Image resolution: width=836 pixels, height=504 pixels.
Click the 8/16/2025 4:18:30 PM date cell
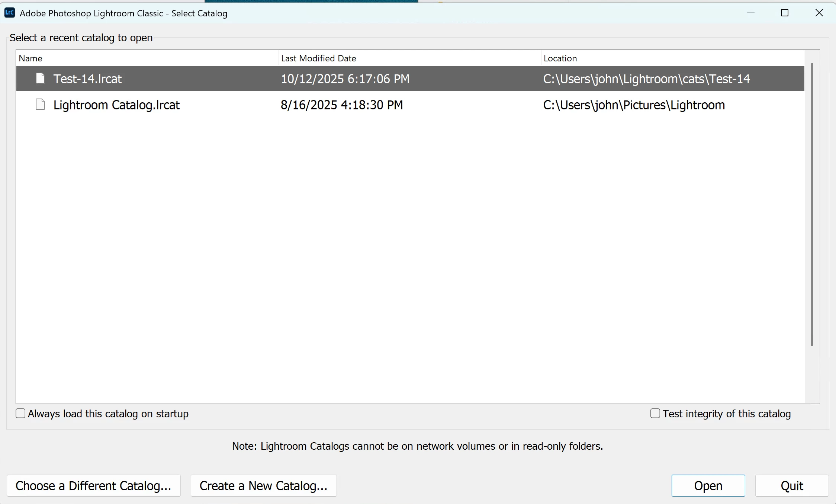click(x=341, y=105)
